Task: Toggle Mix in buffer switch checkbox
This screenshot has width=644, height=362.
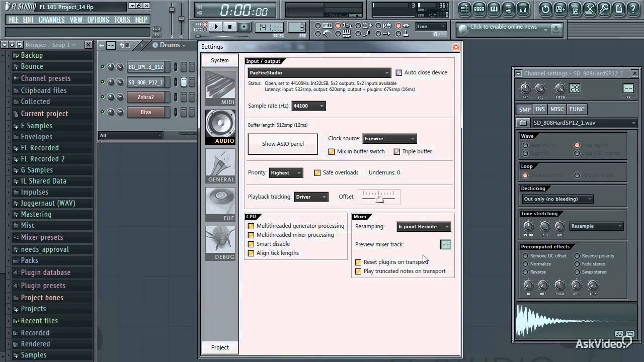Action: [332, 151]
